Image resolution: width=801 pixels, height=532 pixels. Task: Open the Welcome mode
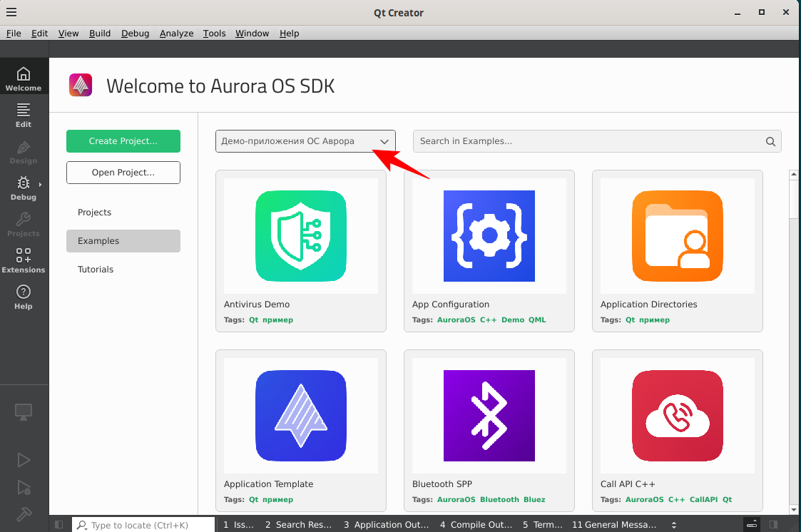pos(24,79)
